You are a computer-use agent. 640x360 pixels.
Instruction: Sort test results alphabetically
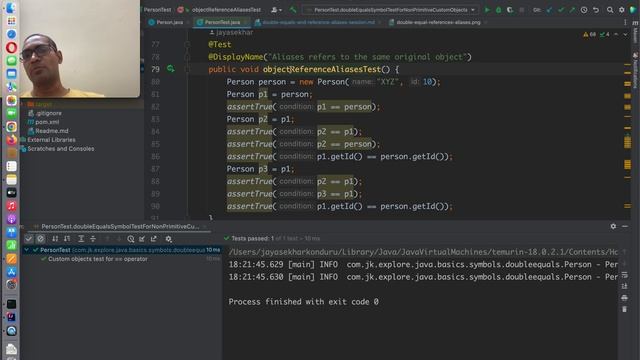point(55,239)
